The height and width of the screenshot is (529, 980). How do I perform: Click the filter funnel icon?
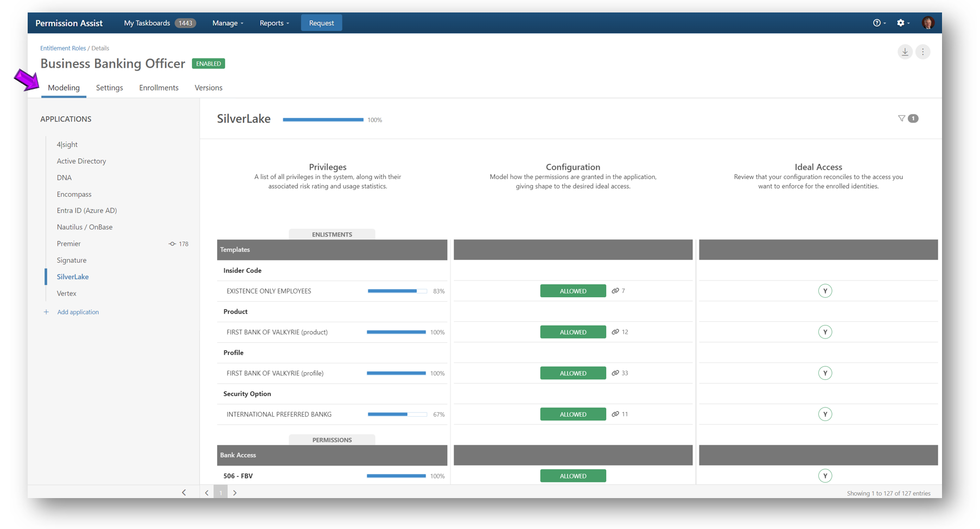901,118
